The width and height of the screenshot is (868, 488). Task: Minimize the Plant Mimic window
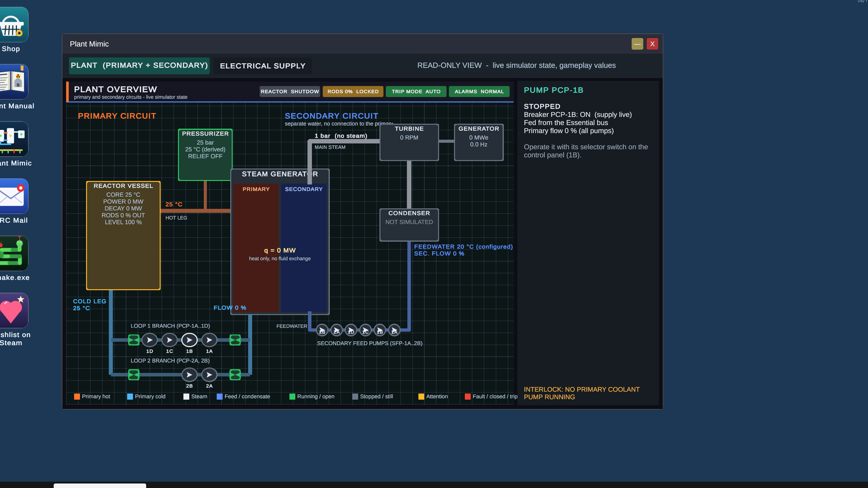637,44
